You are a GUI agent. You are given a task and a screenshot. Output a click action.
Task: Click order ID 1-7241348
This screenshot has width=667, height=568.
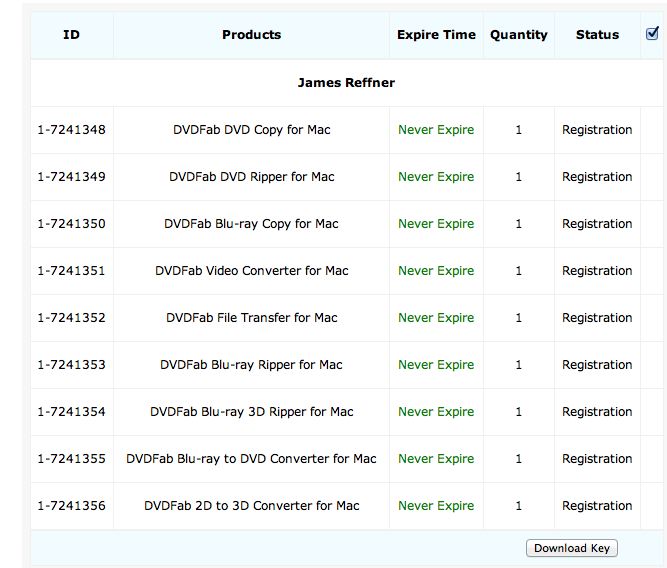71,130
